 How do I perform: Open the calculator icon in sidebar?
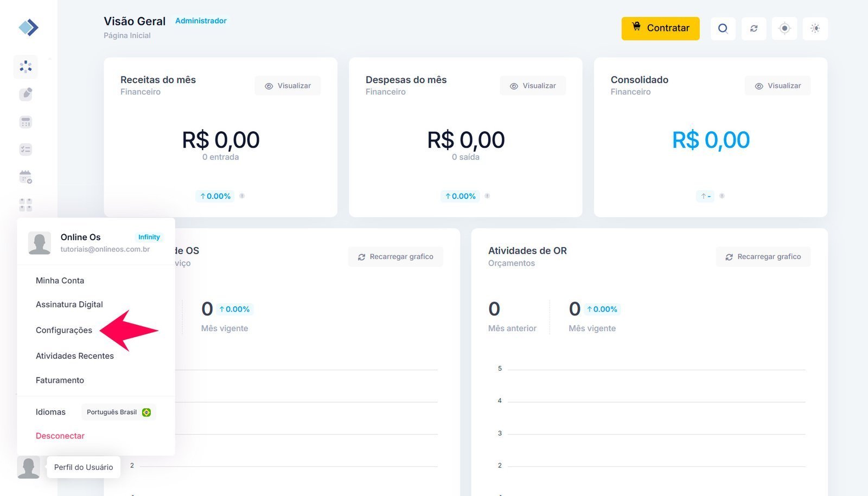(25, 122)
